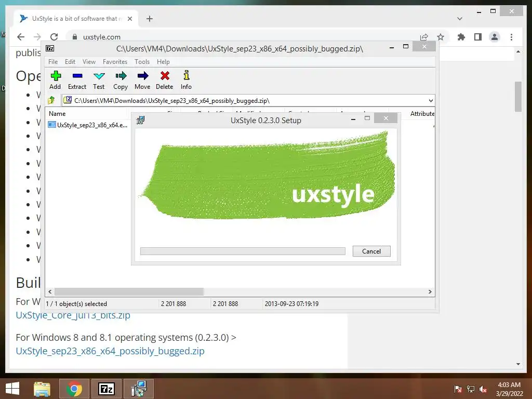532x399 pixels.
Task: Click the uxstyle.com address bar
Action: click(237, 37)
